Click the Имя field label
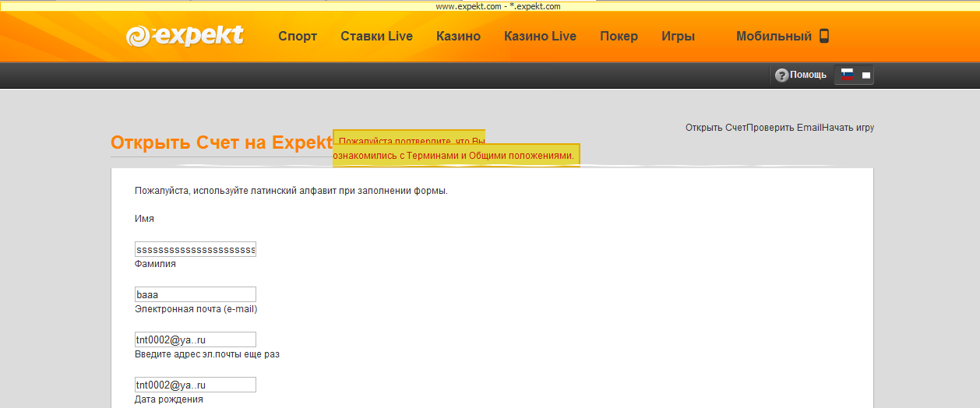Image resolution: width=980 pixels, height=408 pixels. (144, 219)
